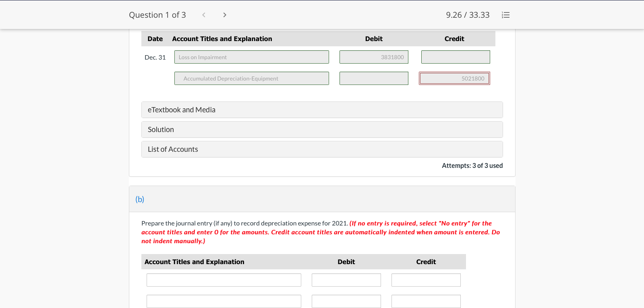Click second debit field in part (b)

346,301
